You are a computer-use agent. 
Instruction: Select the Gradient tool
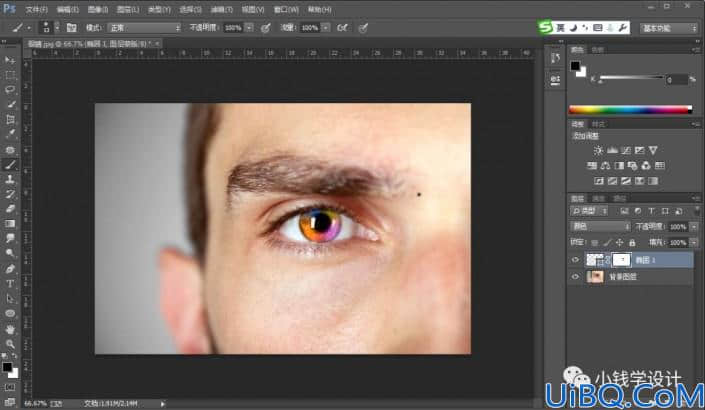click(10, 224)
